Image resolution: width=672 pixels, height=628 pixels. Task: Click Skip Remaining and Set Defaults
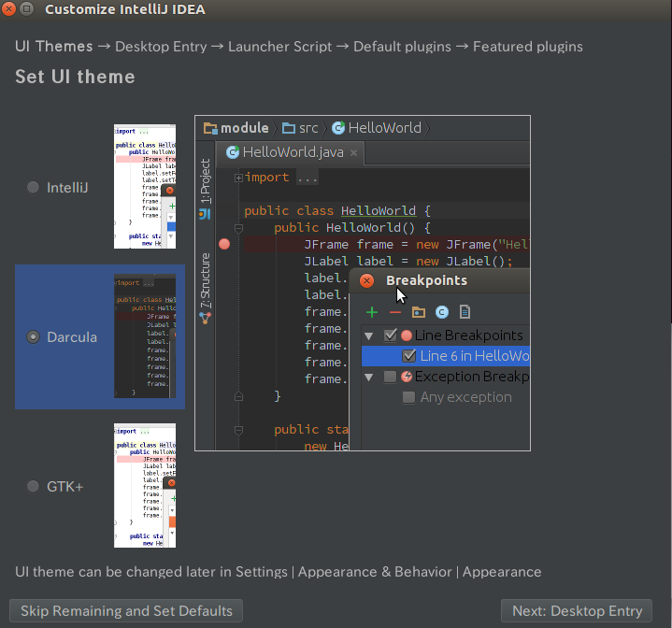click(126, 611)
